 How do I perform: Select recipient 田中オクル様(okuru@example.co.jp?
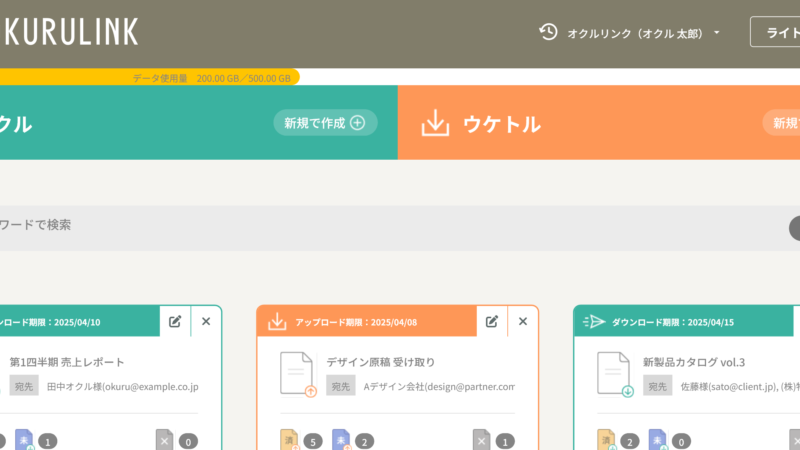tap(122, 387)
